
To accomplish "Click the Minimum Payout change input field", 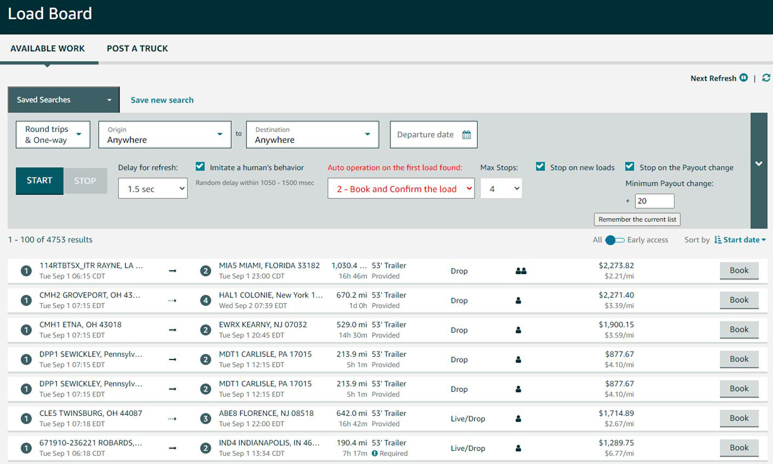I will click(655, 201).
